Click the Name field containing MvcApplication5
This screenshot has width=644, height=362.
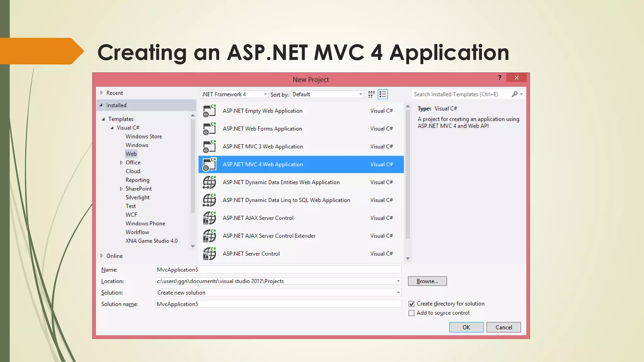(x=278, y=270)
